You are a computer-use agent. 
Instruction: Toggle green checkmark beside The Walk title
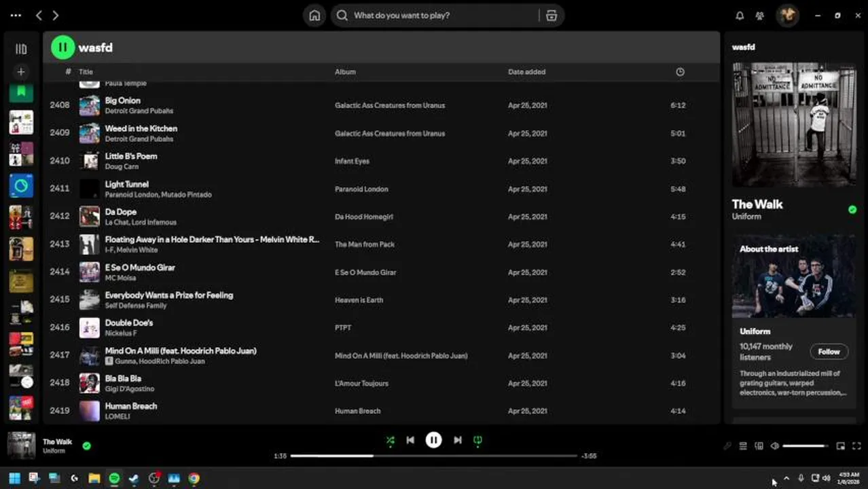(852, 210)
